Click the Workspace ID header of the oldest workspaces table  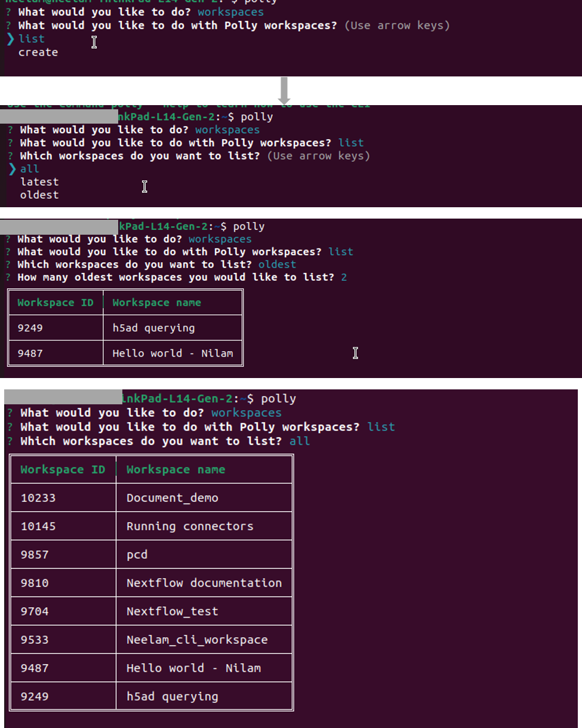pyautogui.click(x=56, y=303)
